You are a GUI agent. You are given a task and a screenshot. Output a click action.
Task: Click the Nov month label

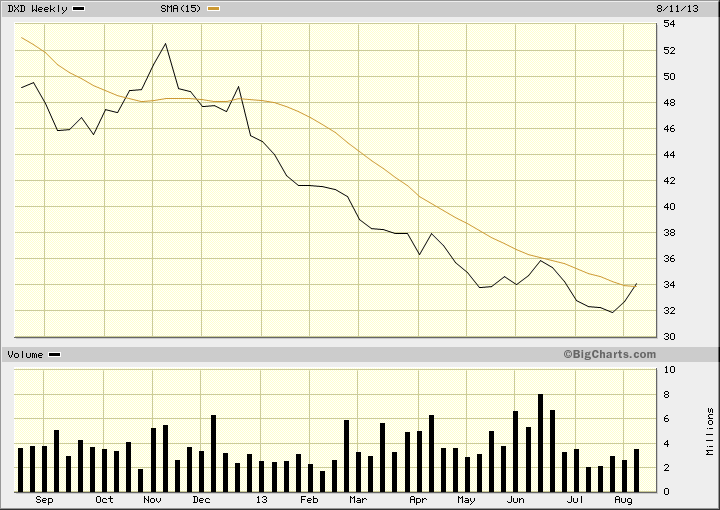click(152, 500)
